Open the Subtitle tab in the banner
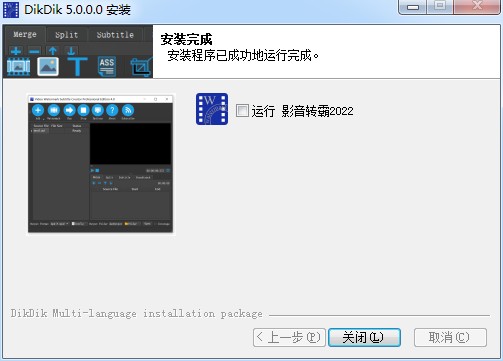The height and width of the screenshot is (361, 503). 115,35
